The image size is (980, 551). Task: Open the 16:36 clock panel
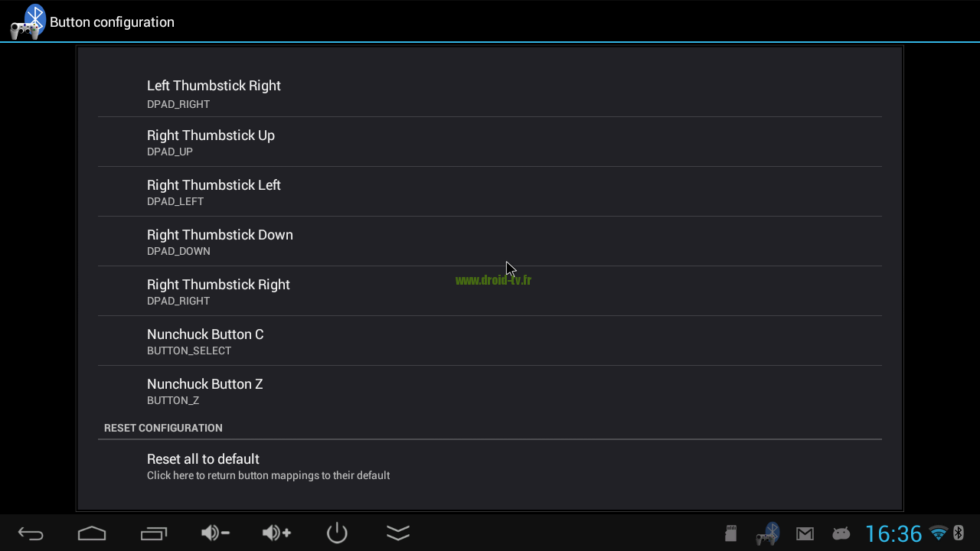pos(893,533)
